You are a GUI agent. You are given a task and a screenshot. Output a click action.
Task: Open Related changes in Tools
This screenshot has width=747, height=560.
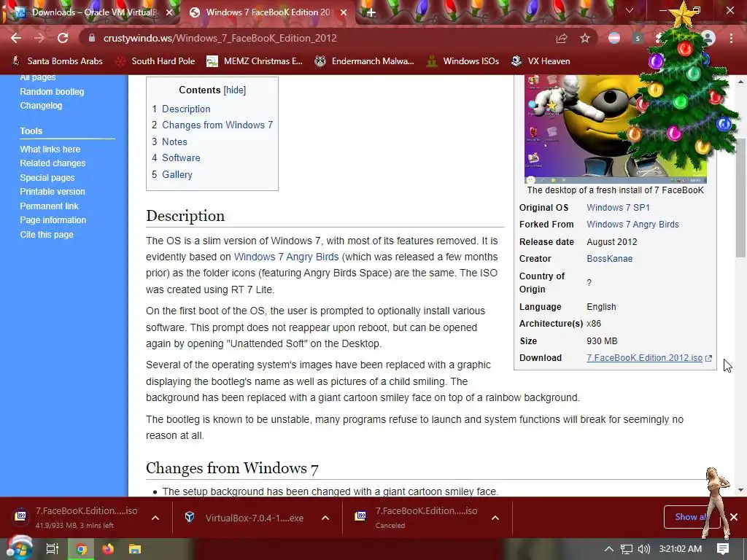(x=53, y=163)
